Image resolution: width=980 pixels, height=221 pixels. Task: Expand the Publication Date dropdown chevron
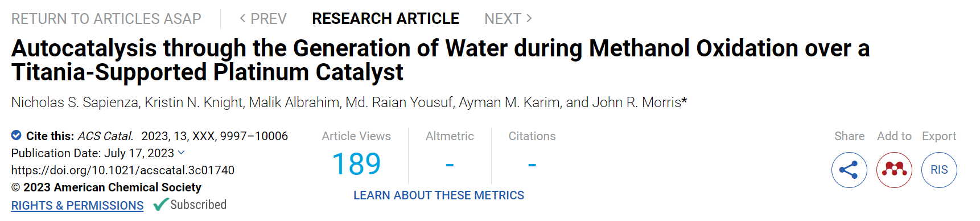[182, 153]
